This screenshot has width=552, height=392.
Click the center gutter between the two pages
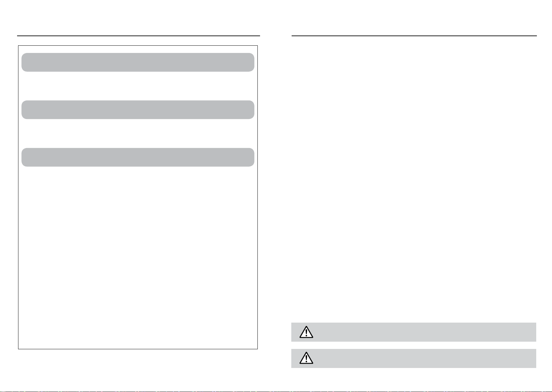point(276,197)
